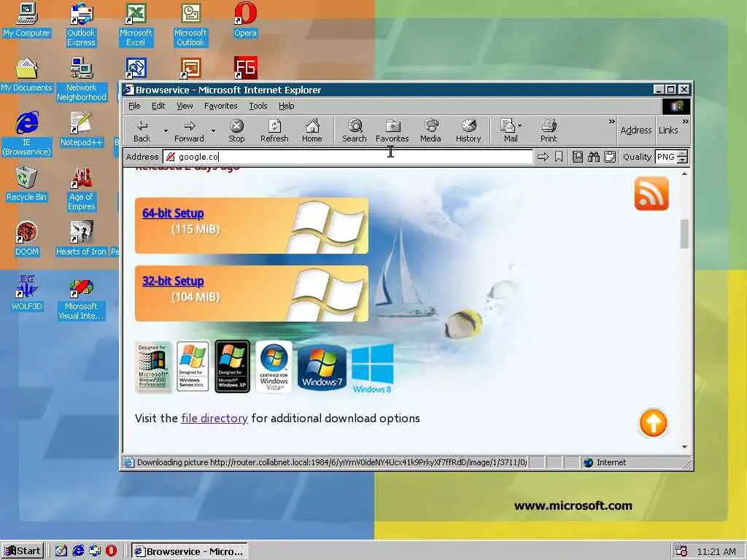Click the Forward arrow button
Viewport: 747px width, 560px height.
click(x=189, y=131)
